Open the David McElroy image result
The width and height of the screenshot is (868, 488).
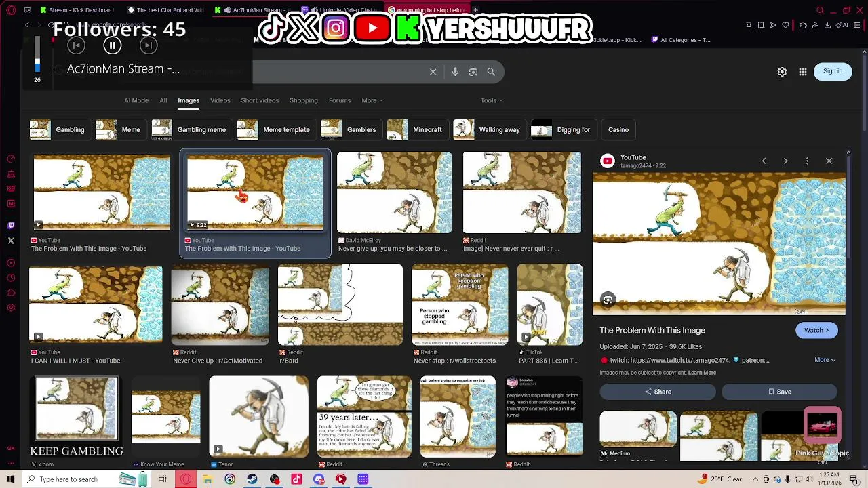click(394, 192)
